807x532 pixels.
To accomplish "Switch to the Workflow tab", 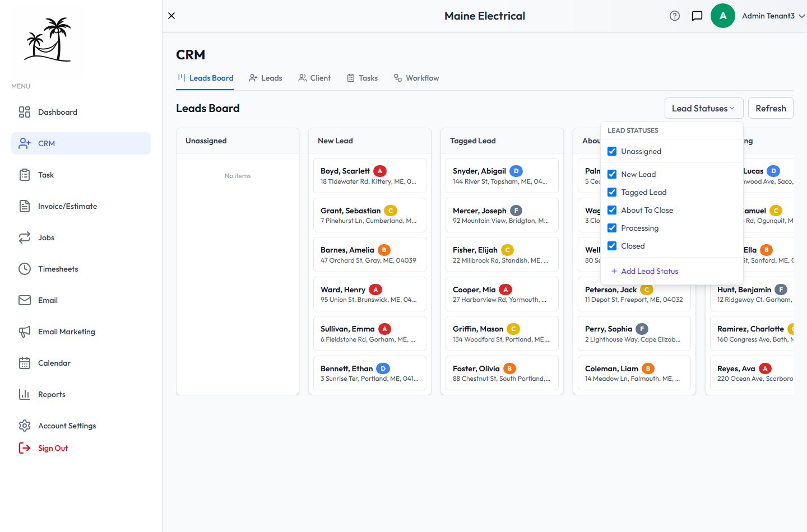I will (x=416, y=78).
